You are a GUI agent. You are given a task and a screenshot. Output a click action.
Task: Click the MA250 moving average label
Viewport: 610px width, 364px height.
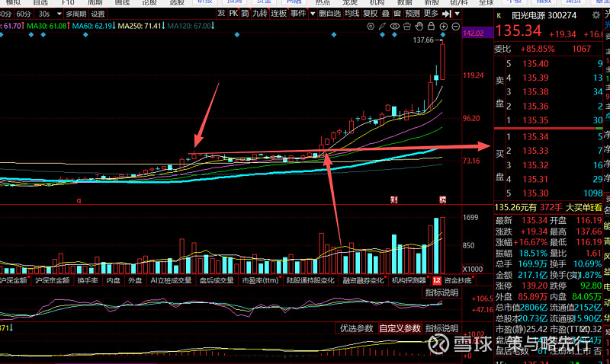142,26
